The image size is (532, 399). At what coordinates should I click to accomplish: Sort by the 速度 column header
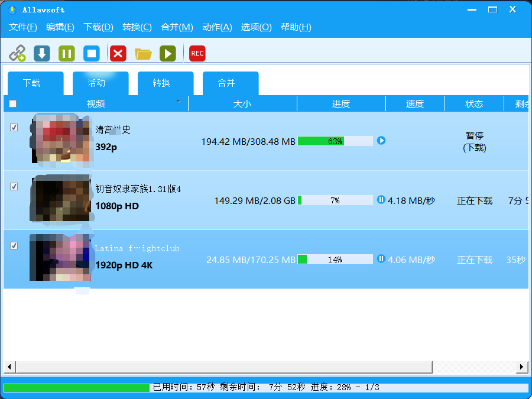coord(416,103)
